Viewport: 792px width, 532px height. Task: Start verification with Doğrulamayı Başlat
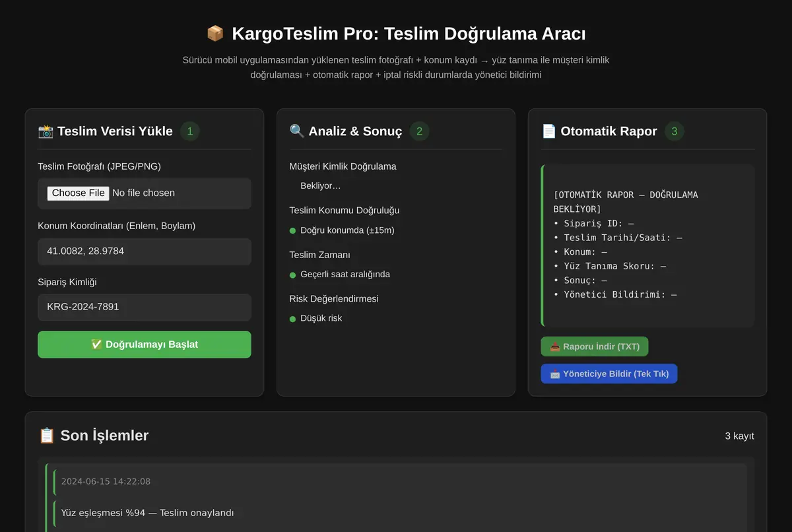(x=145, y=345)
